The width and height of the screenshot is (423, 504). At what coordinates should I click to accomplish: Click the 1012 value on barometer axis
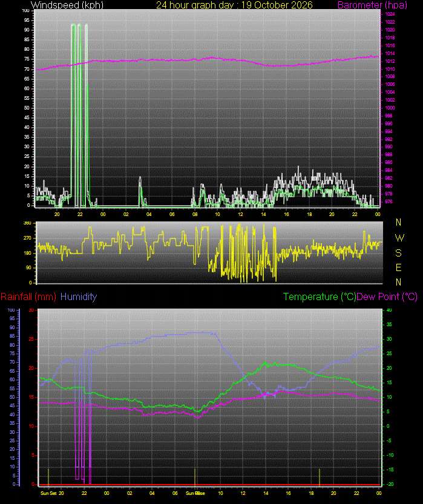coord(390,61)
